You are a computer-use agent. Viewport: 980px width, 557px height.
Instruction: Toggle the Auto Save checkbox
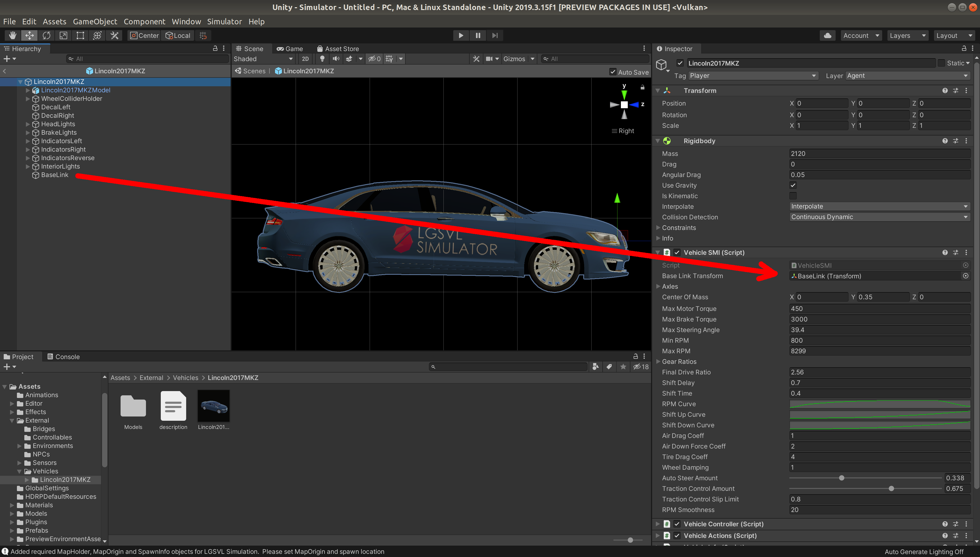pyautogui.click(x=613, y=72)
